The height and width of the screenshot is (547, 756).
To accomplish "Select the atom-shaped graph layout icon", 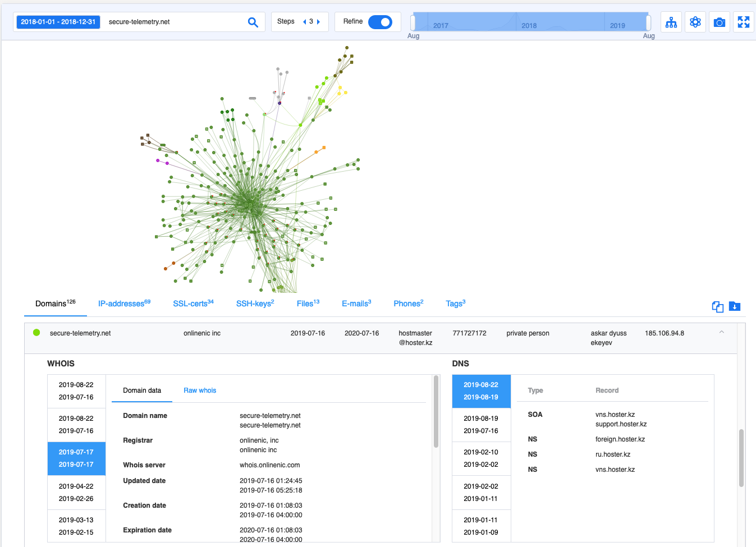I will coord(695,22).
